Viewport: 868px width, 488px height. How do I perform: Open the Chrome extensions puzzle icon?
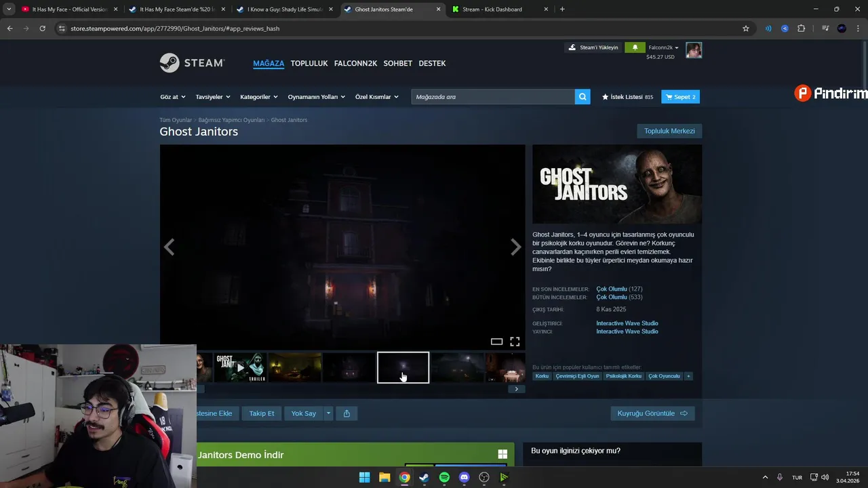coord(802,28)
